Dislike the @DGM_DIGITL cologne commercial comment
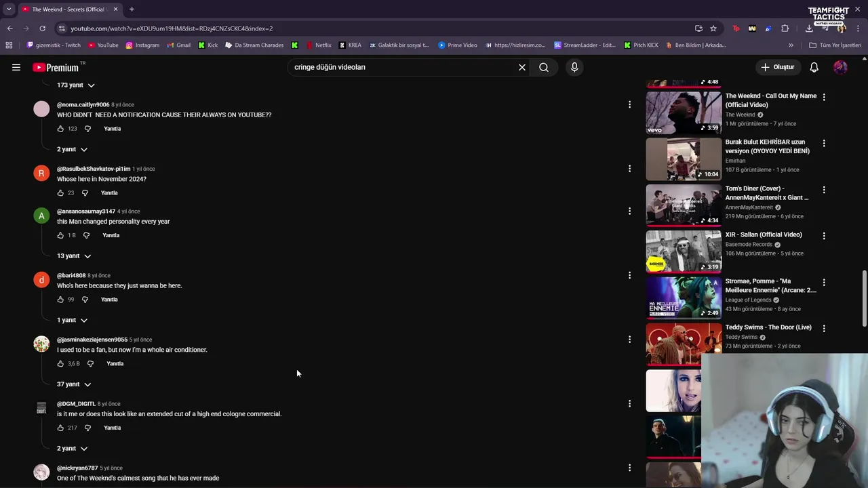 (87, 428)
